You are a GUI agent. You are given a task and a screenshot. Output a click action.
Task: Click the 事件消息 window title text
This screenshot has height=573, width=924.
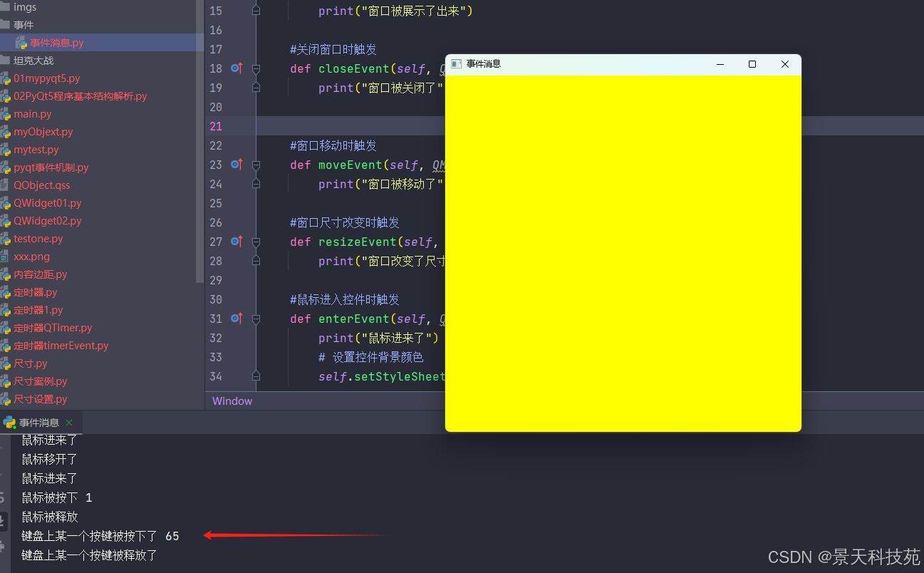click(484, 64)
